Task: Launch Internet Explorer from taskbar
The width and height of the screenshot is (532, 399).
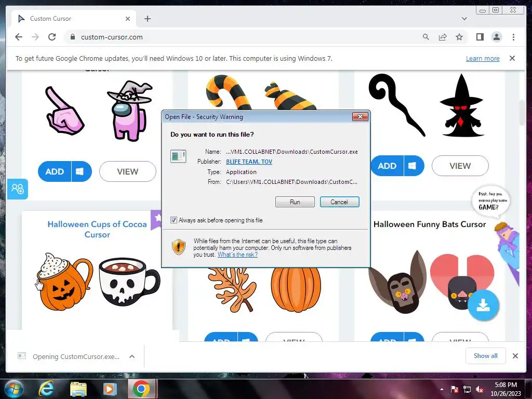Action: click(46, 389)
